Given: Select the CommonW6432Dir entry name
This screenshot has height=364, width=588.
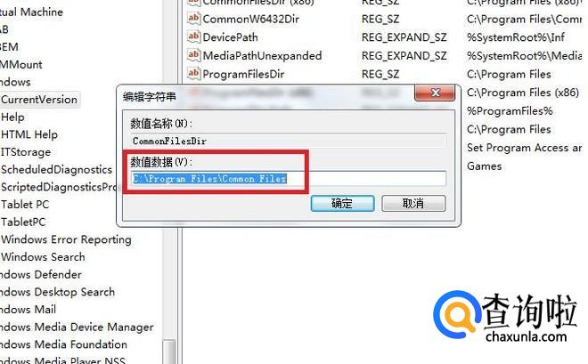Looking at the screenshot, I should [x=251, y=19].
